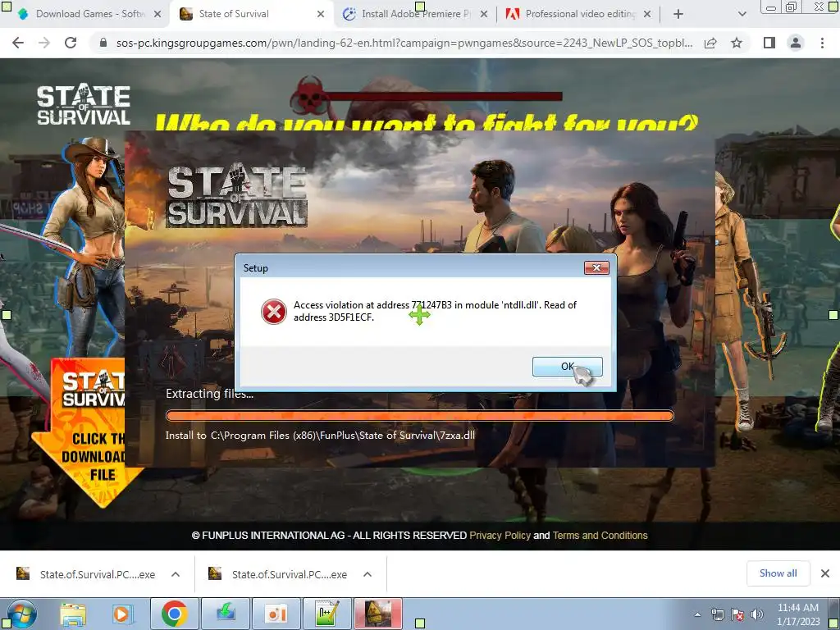Expand second download item options chevron

(x=367, y=574)
